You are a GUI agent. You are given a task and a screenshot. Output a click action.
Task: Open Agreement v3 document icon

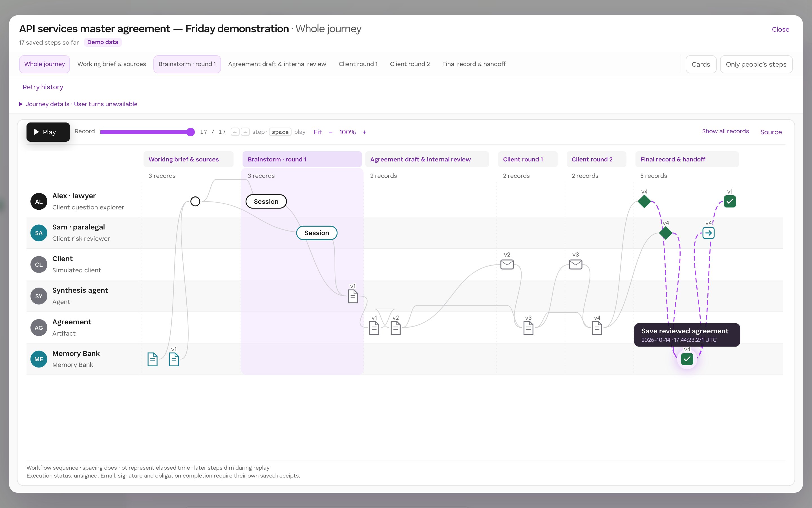pyautogui.click(x=528, y=328)
